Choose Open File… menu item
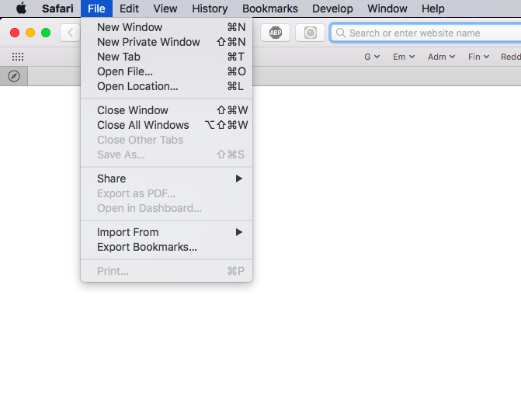The image size is (521, 420). tap(166, 71)
